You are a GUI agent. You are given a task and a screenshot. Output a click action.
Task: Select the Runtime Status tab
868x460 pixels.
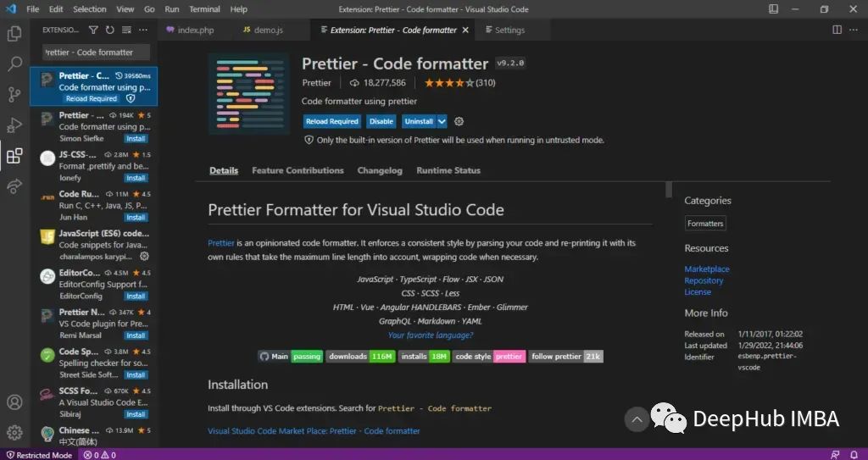[448, 170]
